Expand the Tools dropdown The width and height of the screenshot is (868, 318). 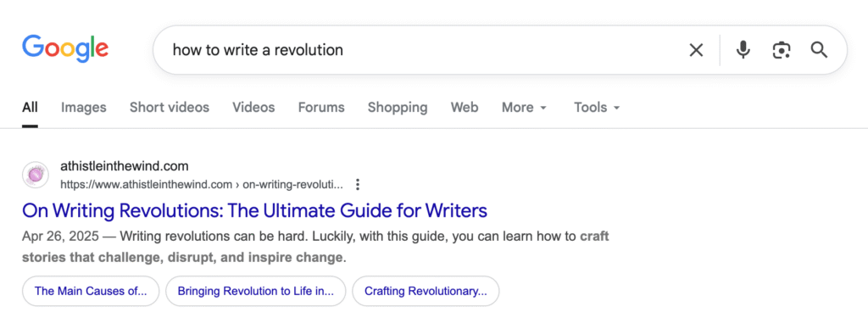597,108
